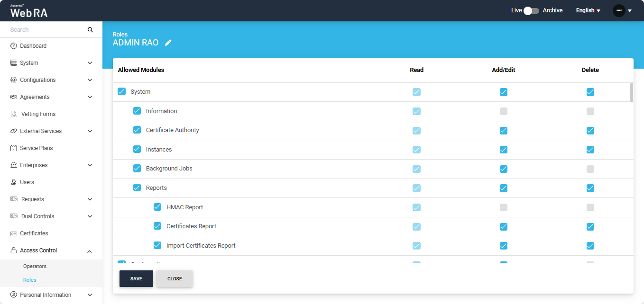Open Dashboard via its gauge icon
Screen dimensions: 644x304
(x=13, y=46)
